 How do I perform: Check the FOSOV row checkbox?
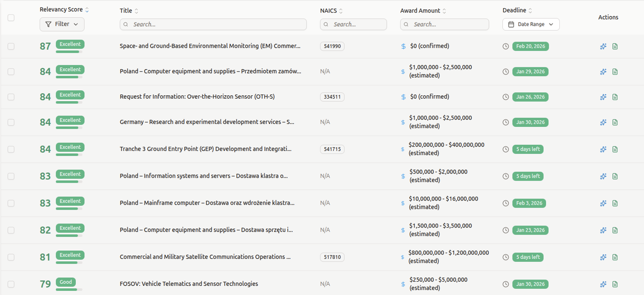click(x=11, y=284)
